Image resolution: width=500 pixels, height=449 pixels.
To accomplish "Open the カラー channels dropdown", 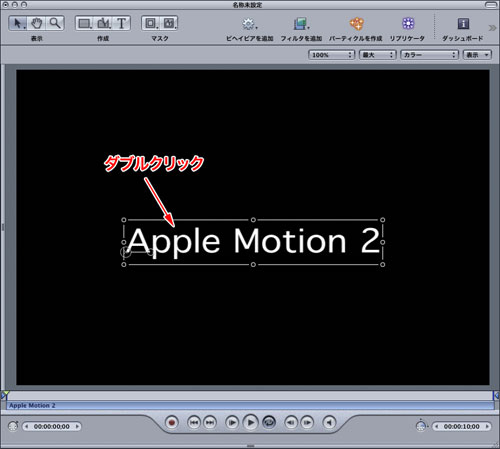I will point(429,55).
